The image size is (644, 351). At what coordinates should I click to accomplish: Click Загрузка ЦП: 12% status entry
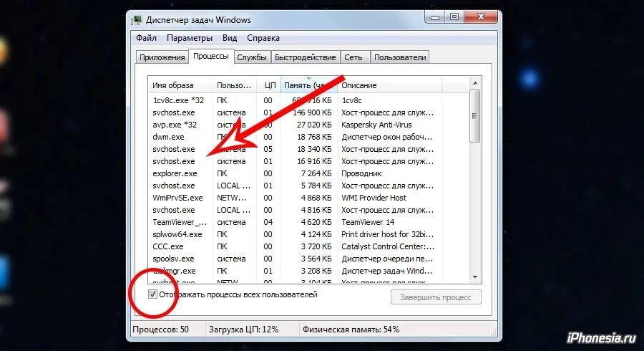pos(243,330)
